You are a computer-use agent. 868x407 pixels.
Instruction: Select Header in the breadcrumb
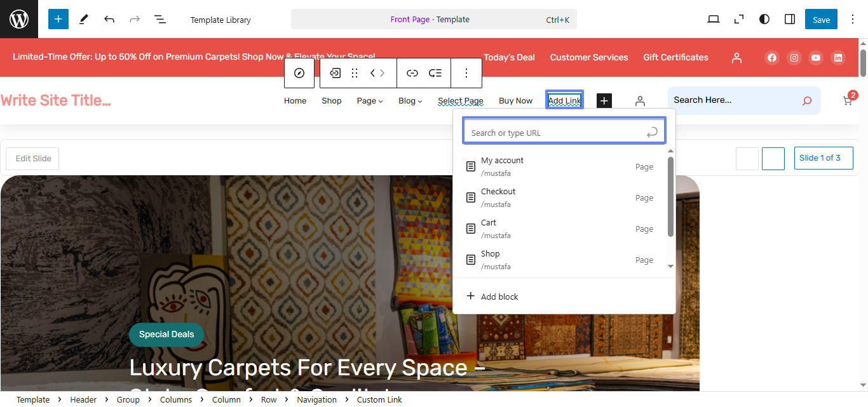pyautogui.click(x=83, y=400)
